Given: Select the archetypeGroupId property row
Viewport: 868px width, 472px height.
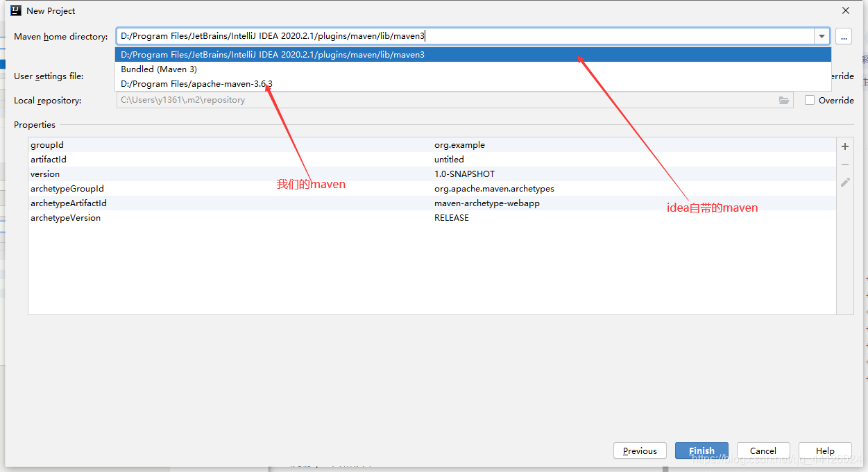Looking at the screenshot, I should click(432, 189).
